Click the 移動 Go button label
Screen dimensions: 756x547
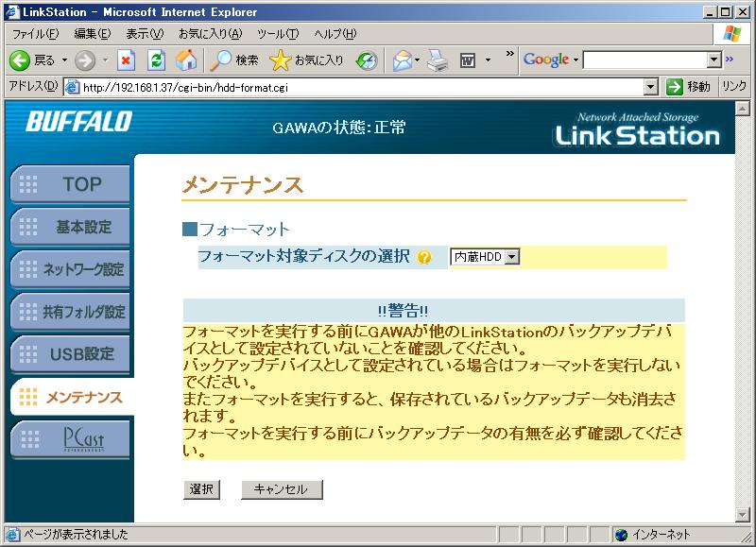coord(698,87)
